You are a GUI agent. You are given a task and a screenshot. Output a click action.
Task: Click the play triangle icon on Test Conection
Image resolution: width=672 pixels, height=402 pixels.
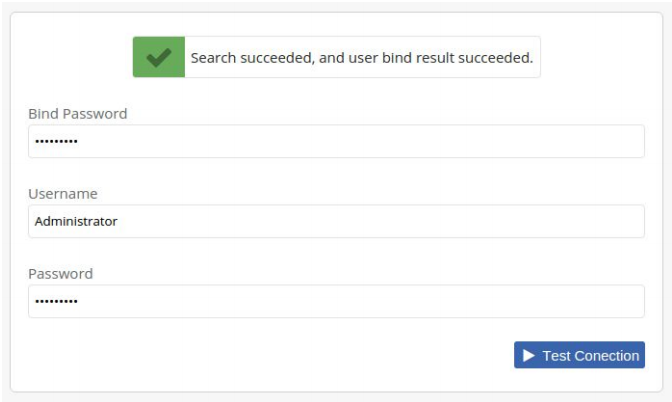(x=529, y=355)
